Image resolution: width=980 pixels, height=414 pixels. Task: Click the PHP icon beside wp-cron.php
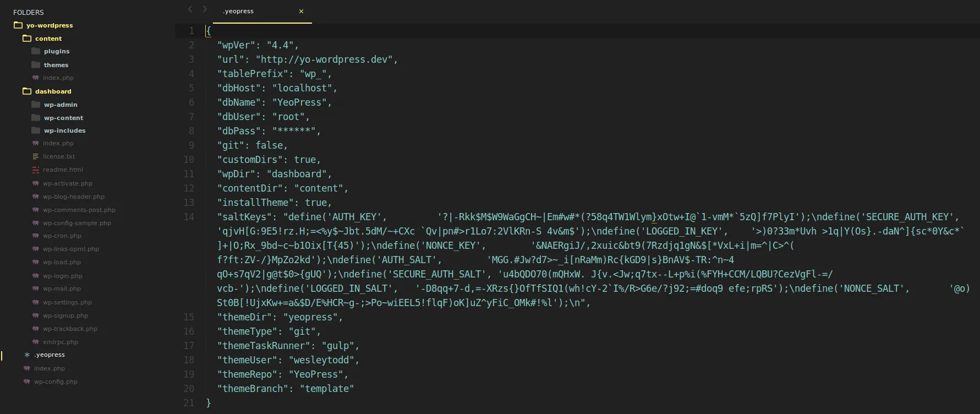pyautogui.click(x=36, y=236)
